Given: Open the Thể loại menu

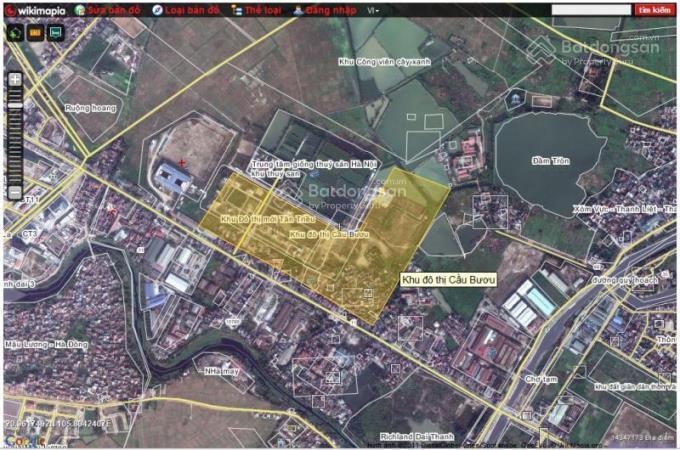Looking at the screenshot, I should coord(256,10).
